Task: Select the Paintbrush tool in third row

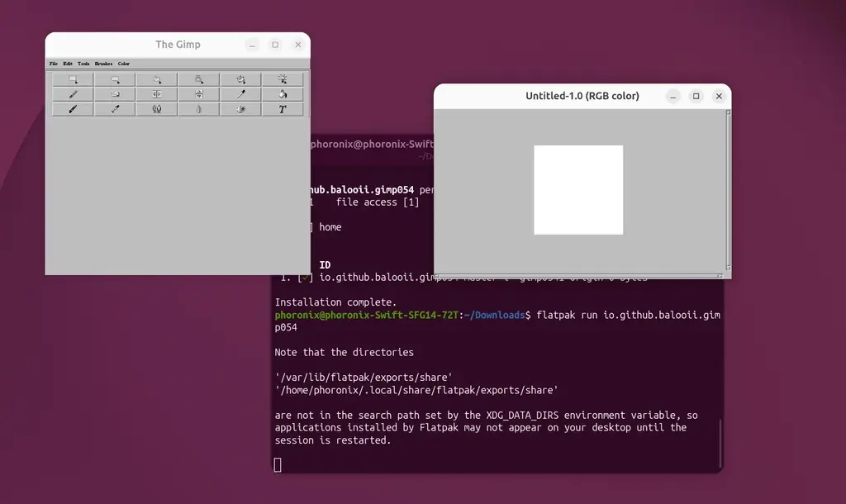Action: (x=73, y=109)
